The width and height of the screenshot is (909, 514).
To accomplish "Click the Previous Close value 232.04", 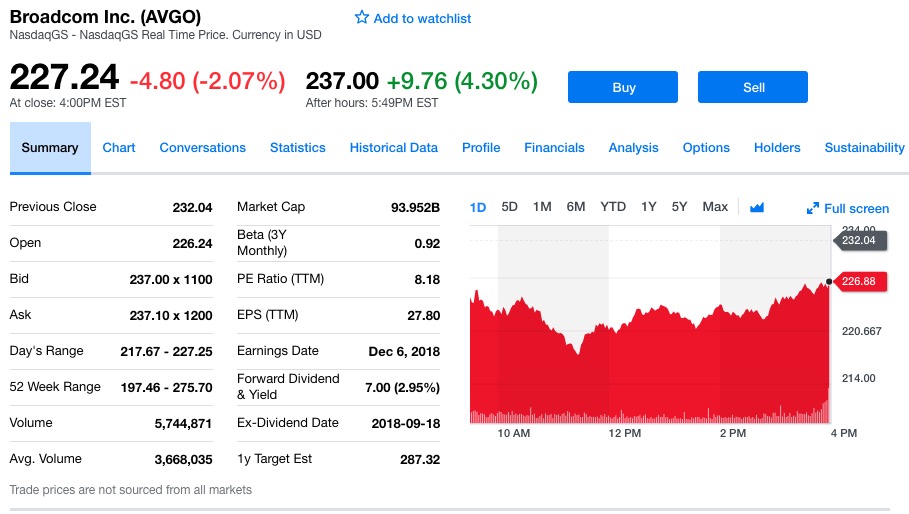I will point(192,207).
